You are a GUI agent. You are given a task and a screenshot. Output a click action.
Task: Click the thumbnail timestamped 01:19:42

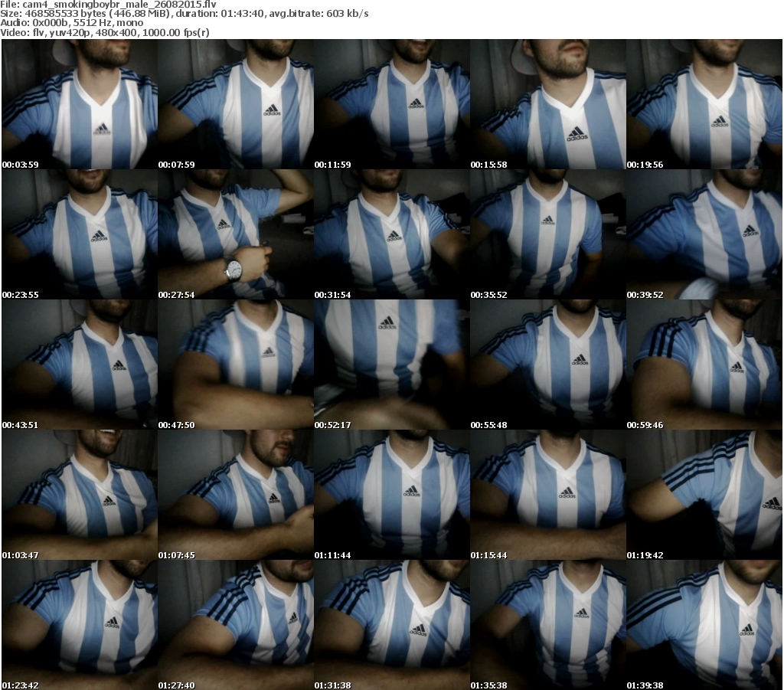click(704, 495)
